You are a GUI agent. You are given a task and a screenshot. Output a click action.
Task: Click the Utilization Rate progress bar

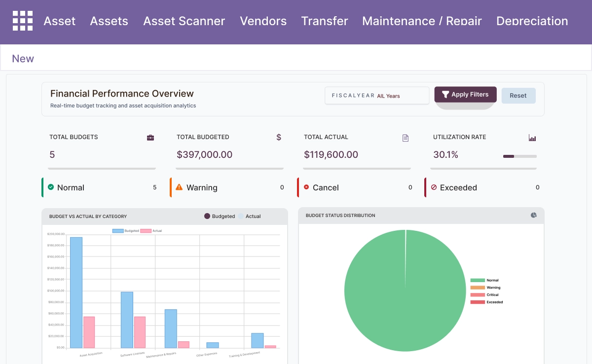point(520,156)
